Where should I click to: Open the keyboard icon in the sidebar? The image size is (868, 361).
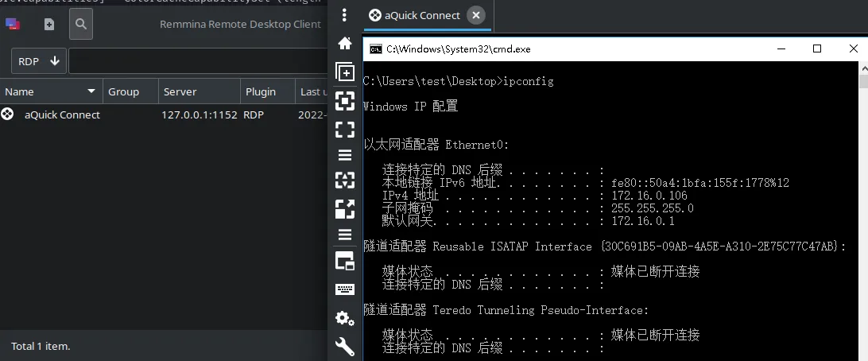pyautogui.click(x=345, y=289)
